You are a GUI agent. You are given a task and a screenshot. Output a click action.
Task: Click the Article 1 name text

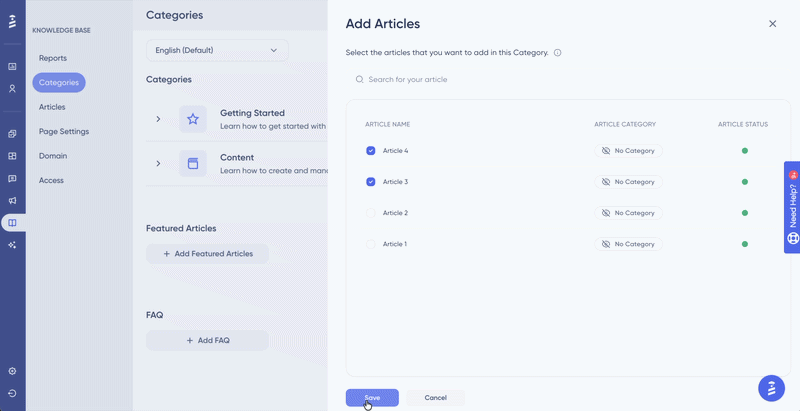pos(395,244)
